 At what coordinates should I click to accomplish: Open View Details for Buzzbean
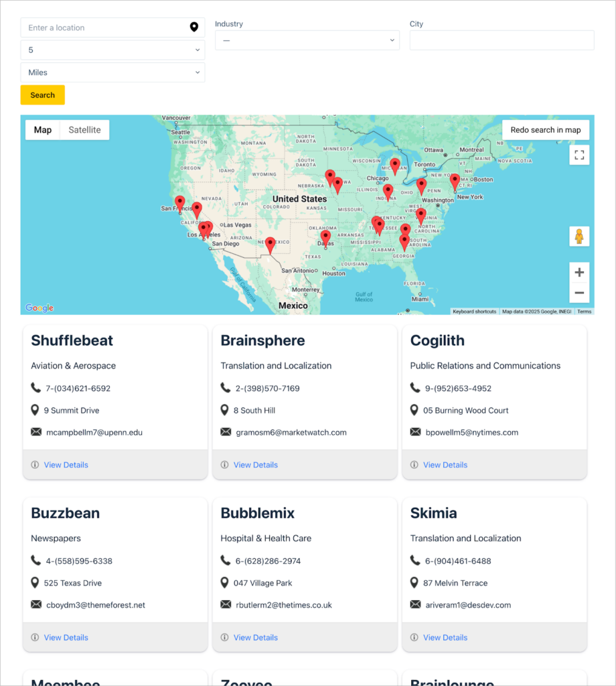66,637
